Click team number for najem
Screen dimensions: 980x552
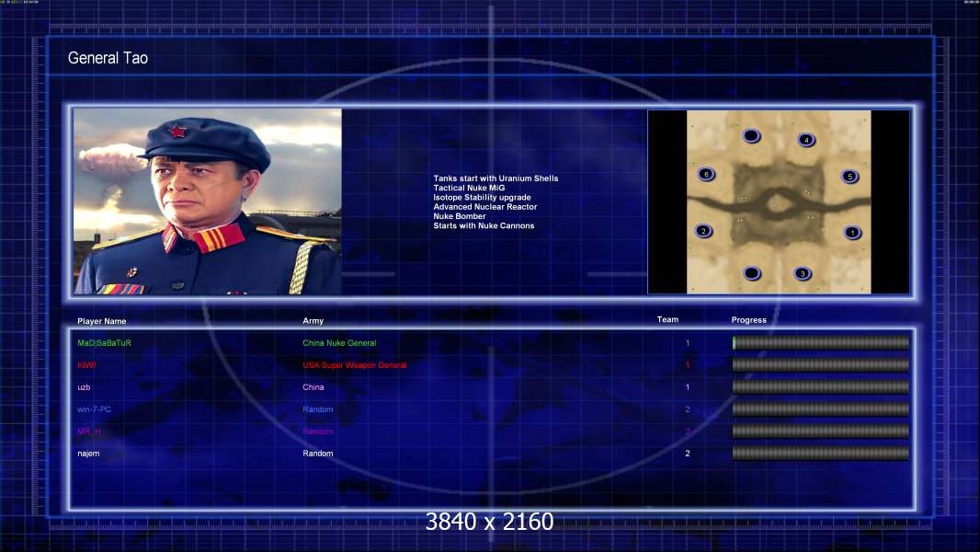(x=688, y=454)
